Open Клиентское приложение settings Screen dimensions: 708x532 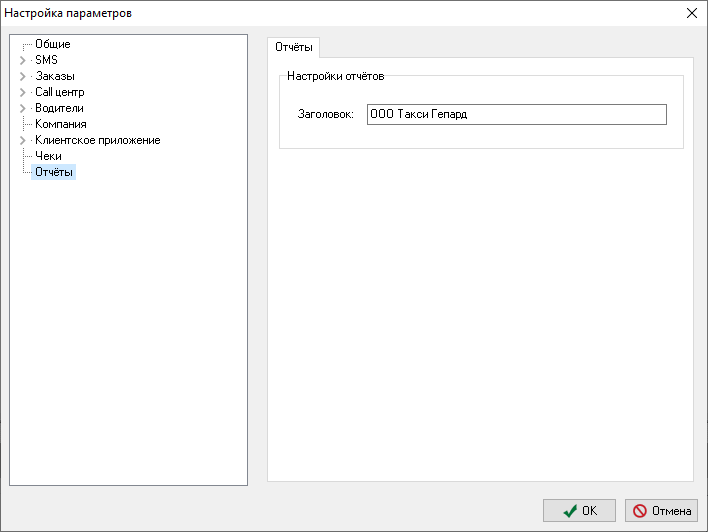point(98,140)
